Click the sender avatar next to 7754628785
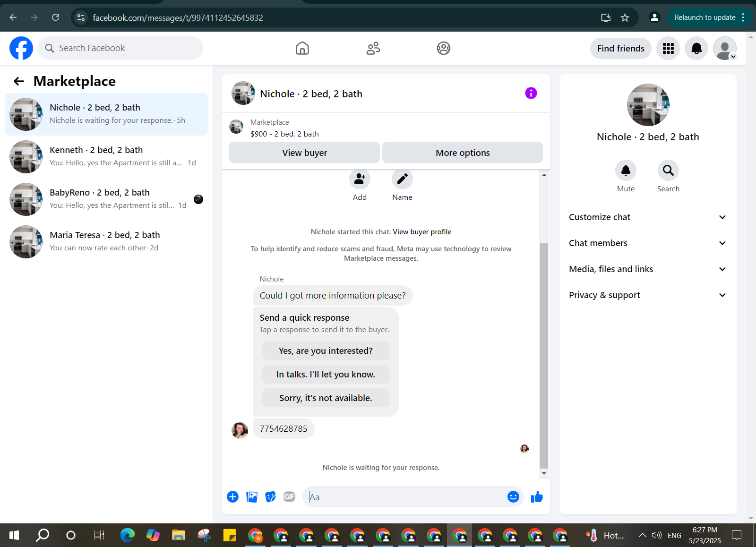The height and width of the screenshot is (547, 756). point(240,430)
